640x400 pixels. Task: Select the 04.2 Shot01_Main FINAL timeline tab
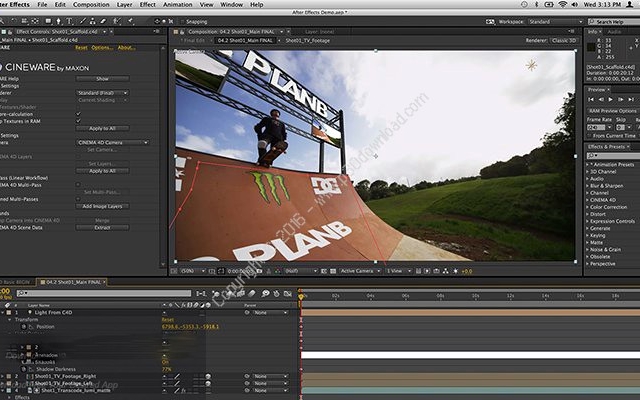[x=72, y=282]
